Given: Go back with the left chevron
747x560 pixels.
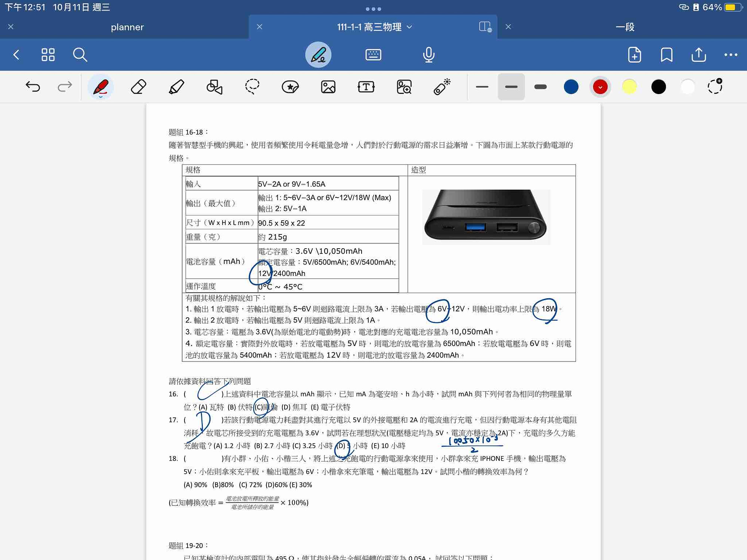Looking at the screenshot, I should click(x=16, y=55).
